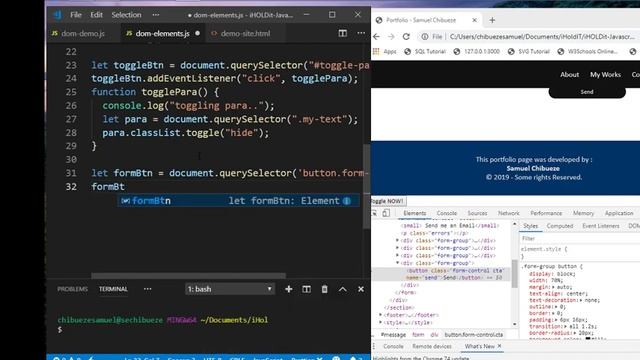The height and width of the screenshot is (360, 640).
Task: Open the Edit menu in VS Code
Action: [x=96, y=15]
